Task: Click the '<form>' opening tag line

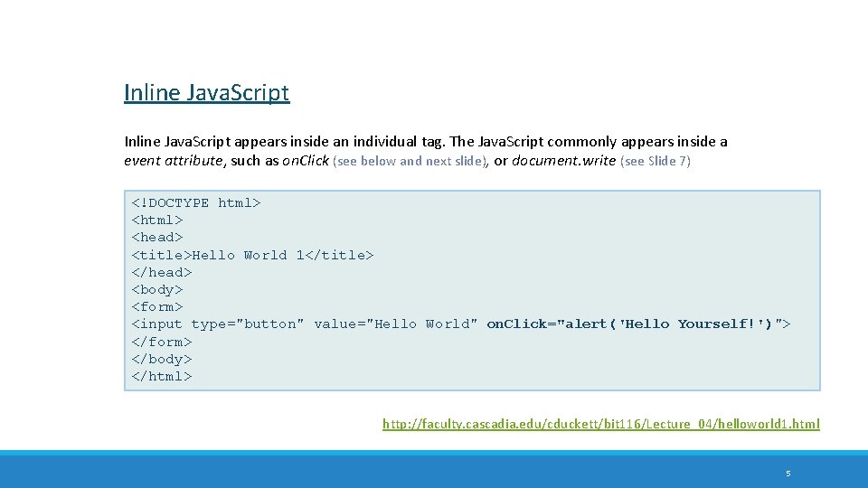Action: coord(157,306)
